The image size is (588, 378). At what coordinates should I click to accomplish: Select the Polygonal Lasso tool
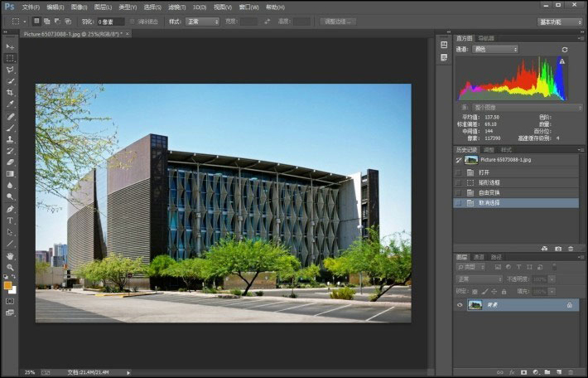tap(10, 70)
